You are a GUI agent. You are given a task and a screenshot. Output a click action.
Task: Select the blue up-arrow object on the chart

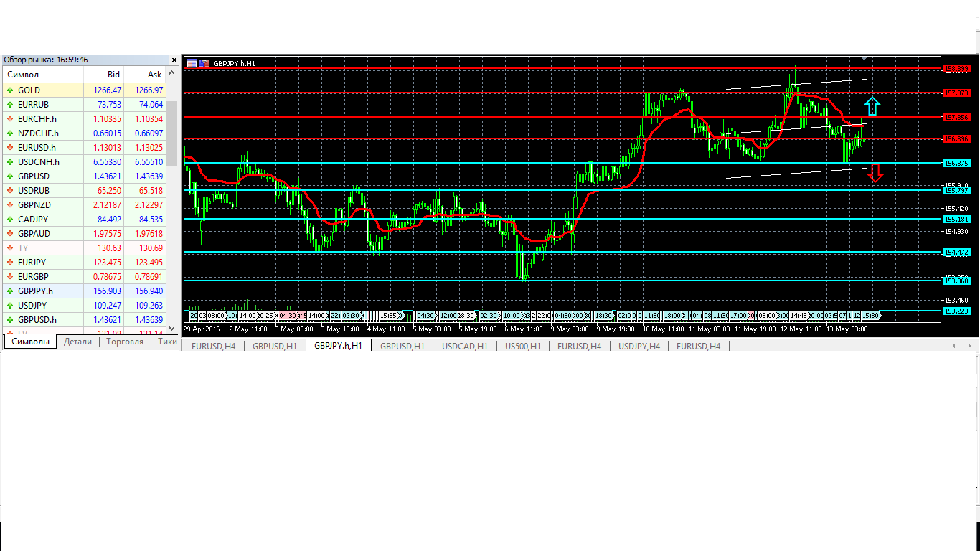pos(871,106)
